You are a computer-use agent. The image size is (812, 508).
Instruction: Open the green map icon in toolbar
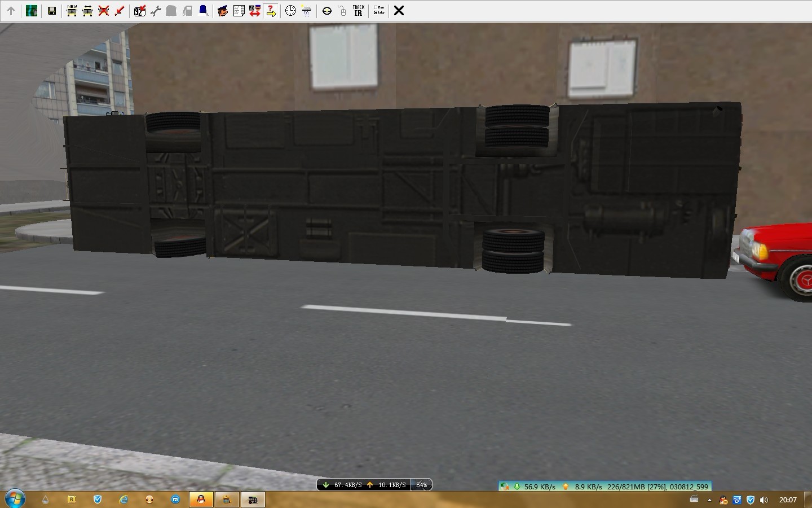pyautogui.click(x=32, y=11)
